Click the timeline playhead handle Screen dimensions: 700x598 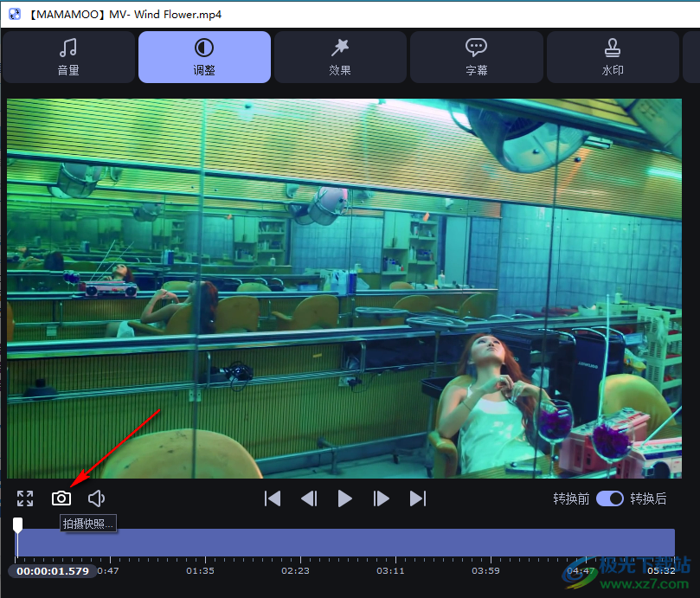point(17,525)
